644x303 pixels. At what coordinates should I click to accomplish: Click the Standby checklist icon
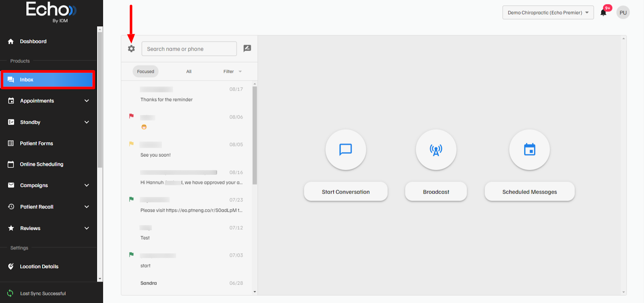(x=11, y=122)
